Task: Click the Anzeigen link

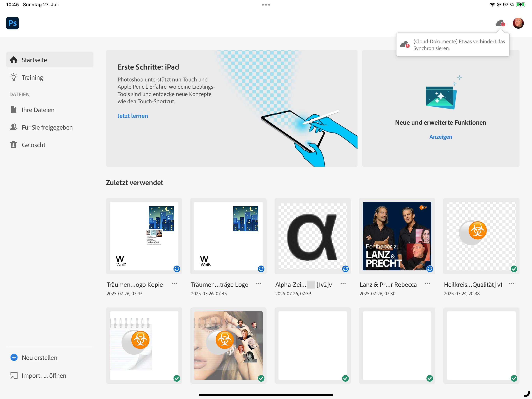Action: [x=440, y=137]
